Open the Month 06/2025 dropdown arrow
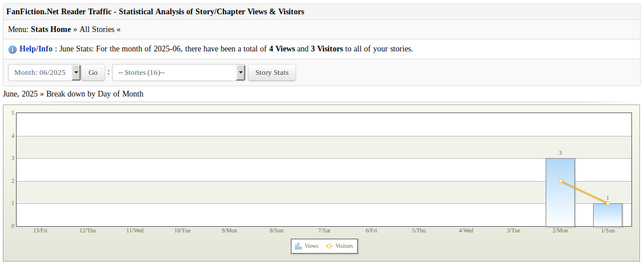 point(76,73)
